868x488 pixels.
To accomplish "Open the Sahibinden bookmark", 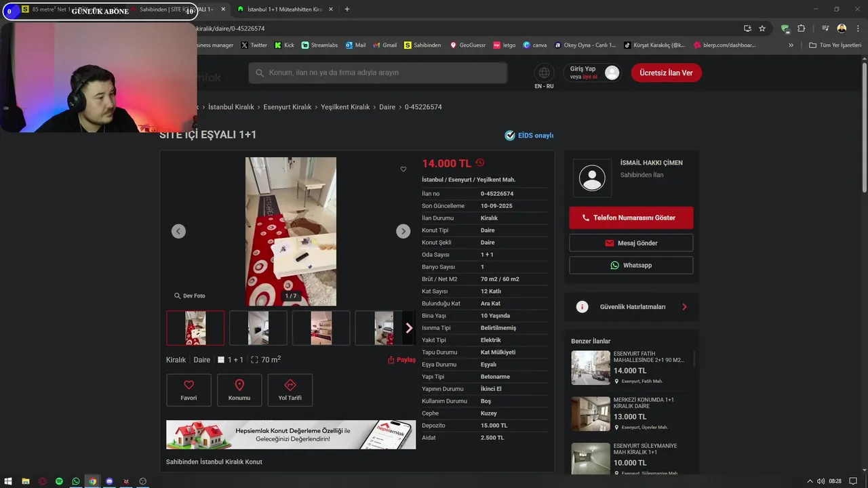I will (x=422, y=45).
